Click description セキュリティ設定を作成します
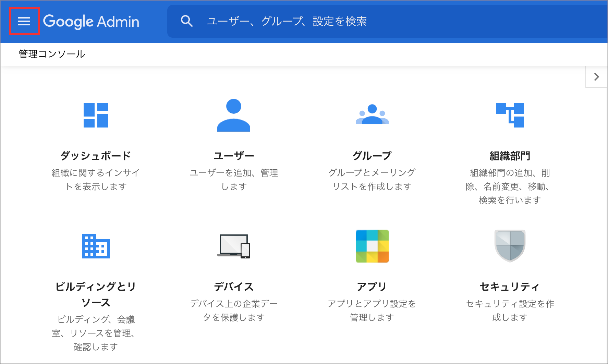This screenshot has width=608, height=364. click(x=510, y=311)
